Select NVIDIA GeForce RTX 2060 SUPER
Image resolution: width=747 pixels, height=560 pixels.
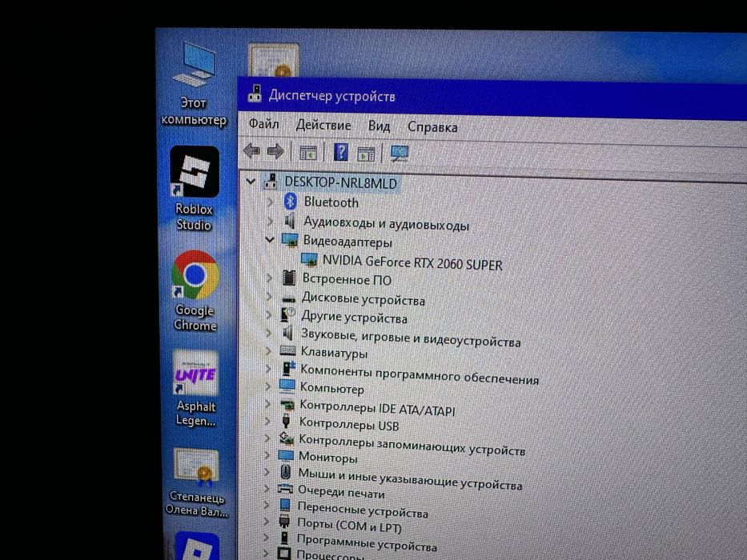point(412,262)
